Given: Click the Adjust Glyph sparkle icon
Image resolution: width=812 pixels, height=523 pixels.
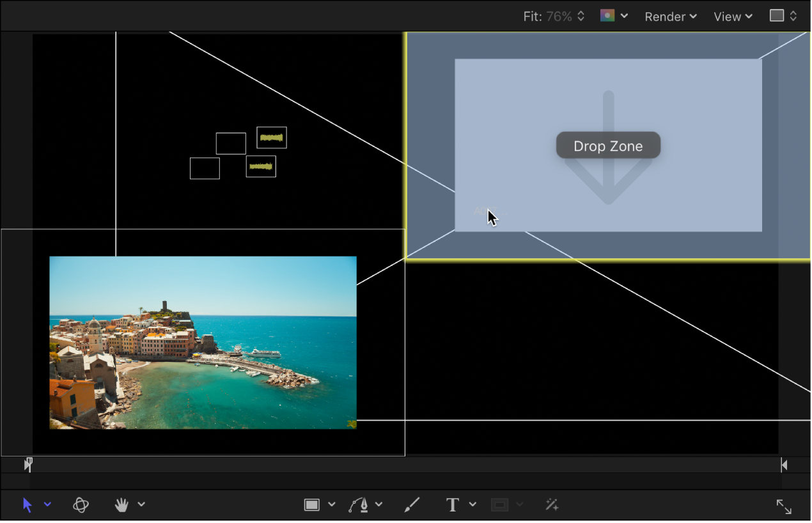Looking at the screenshot, I should [x=551, y=504].
